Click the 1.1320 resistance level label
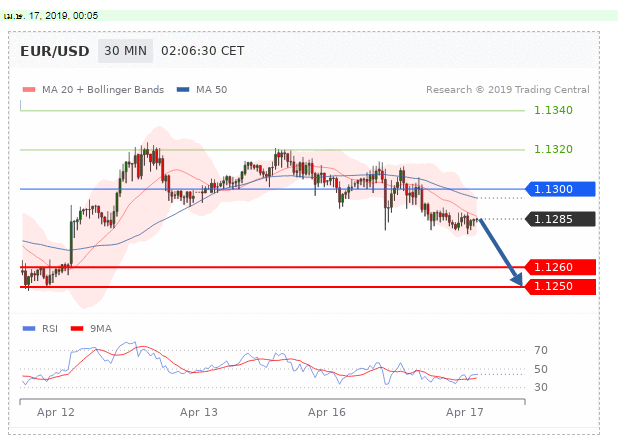618x448 pixels. pos(553,149)
